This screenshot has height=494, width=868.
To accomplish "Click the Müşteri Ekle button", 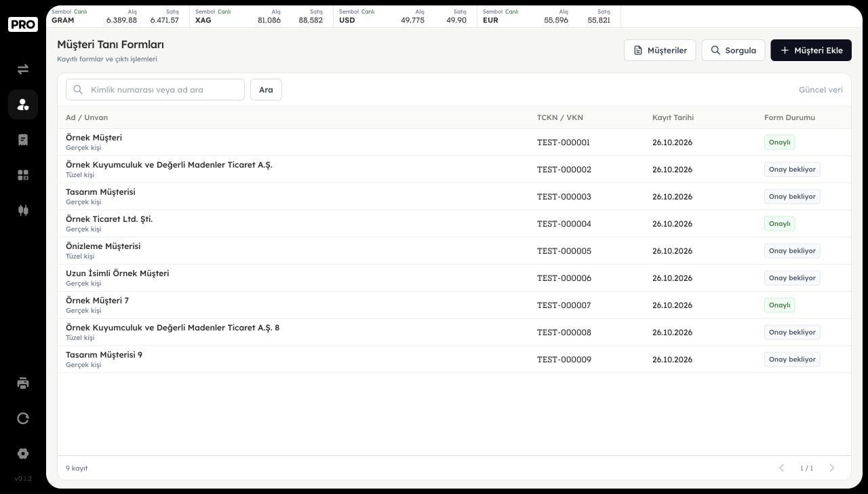I will point(811,50).
